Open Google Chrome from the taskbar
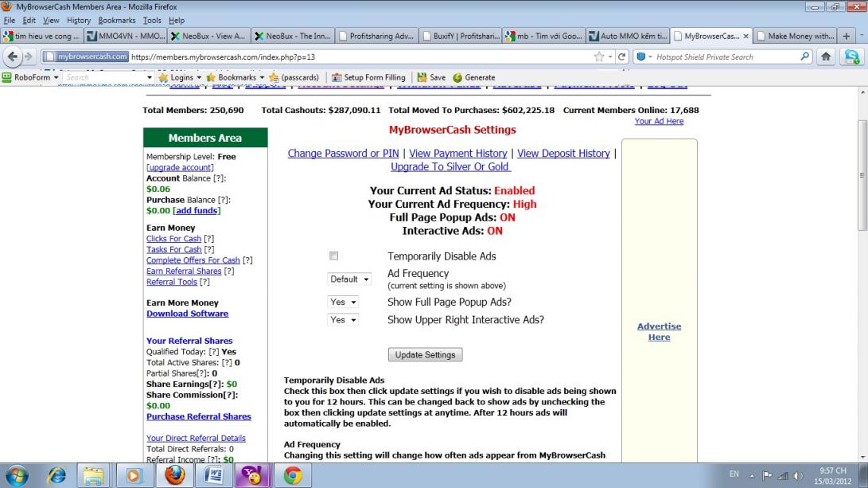The image size is (868, 488). coord(293,475)
